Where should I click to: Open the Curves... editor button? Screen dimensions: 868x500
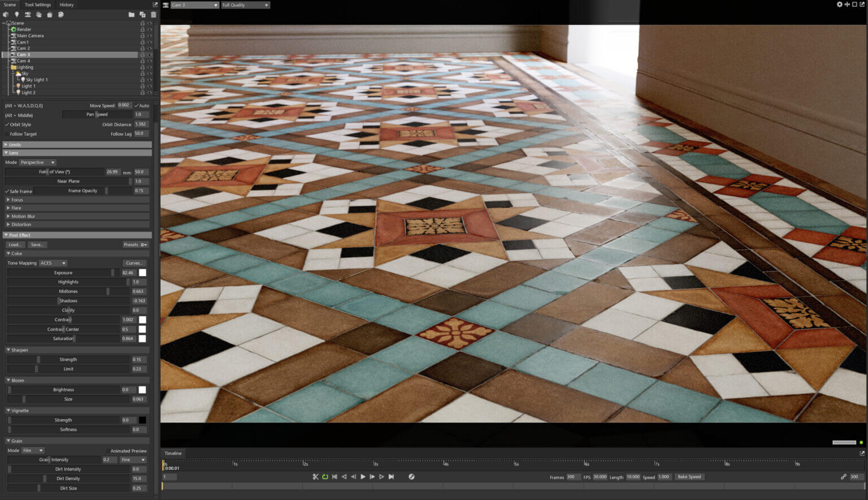click(134, 263)
